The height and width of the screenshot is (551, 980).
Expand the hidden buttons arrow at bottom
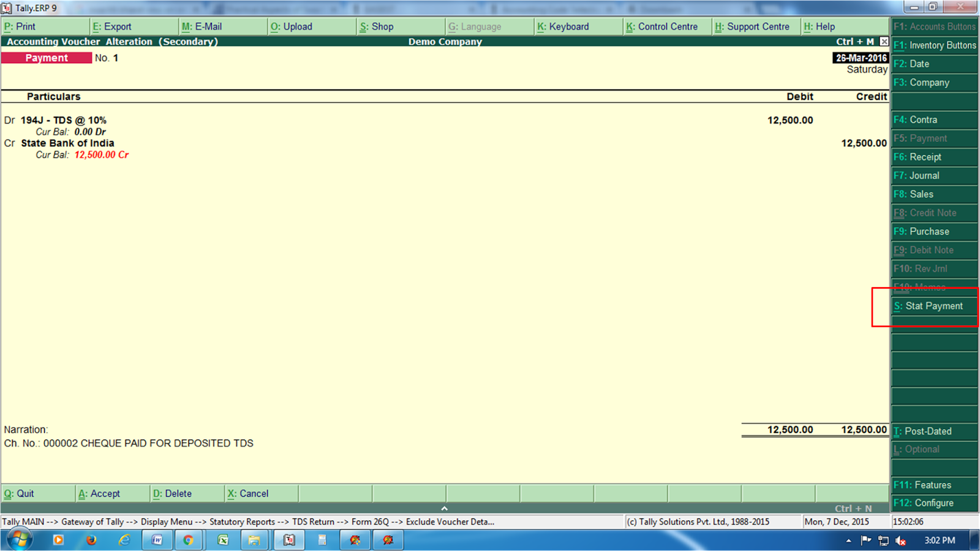click(445, 508)
